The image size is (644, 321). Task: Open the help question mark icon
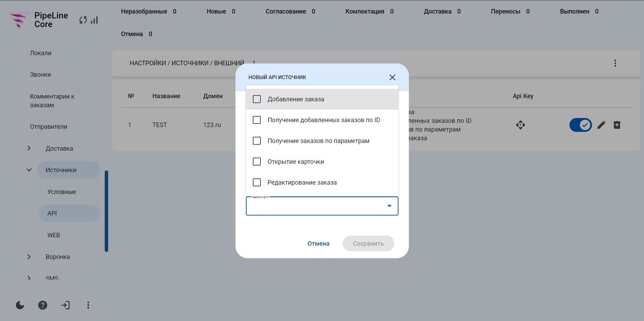(43, 305)
